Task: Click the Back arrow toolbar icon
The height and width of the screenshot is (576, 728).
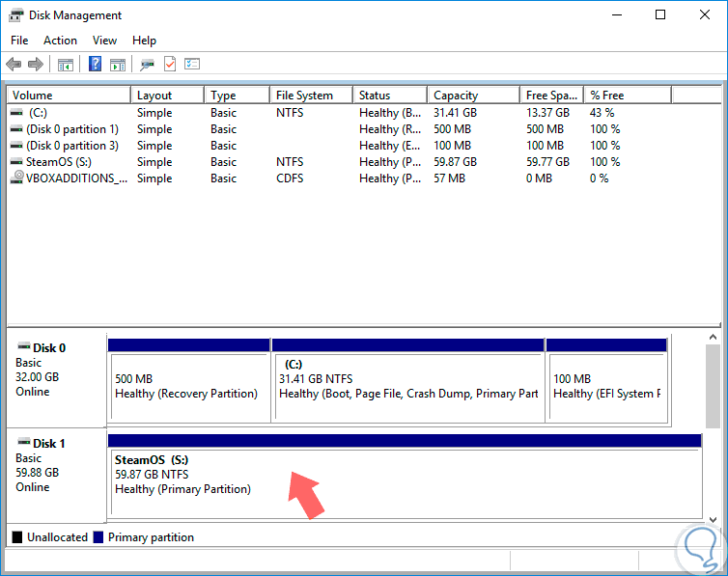Action: pos(14,64)
